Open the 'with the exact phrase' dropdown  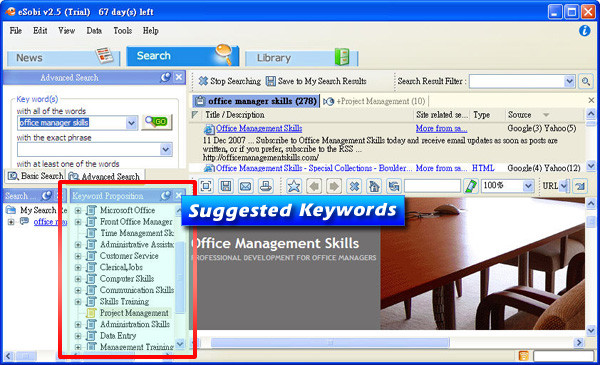166,150
